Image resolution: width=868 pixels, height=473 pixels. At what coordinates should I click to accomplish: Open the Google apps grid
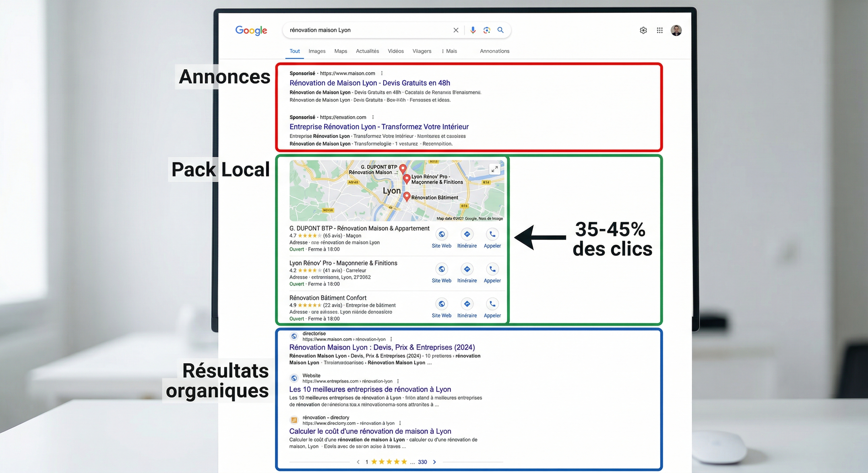point(659,30)
